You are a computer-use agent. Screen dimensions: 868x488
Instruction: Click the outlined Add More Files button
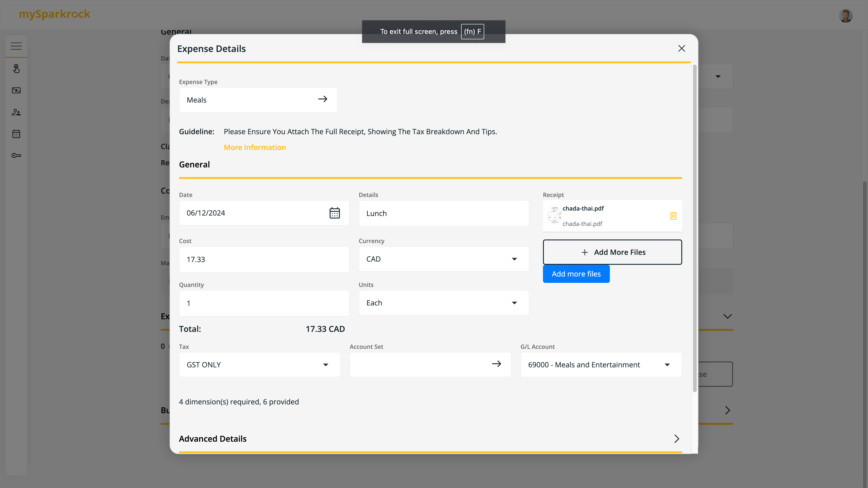point(612,252)
